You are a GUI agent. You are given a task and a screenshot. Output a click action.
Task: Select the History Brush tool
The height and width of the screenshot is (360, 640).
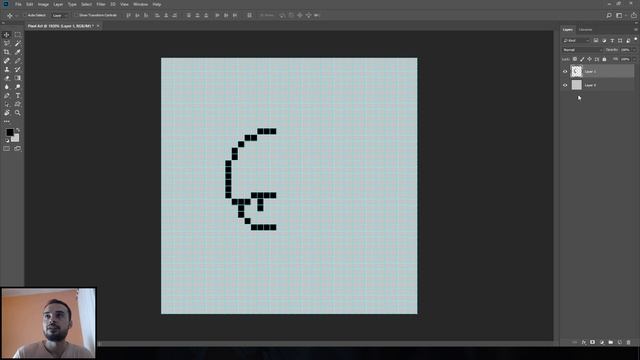click(18, 69)
